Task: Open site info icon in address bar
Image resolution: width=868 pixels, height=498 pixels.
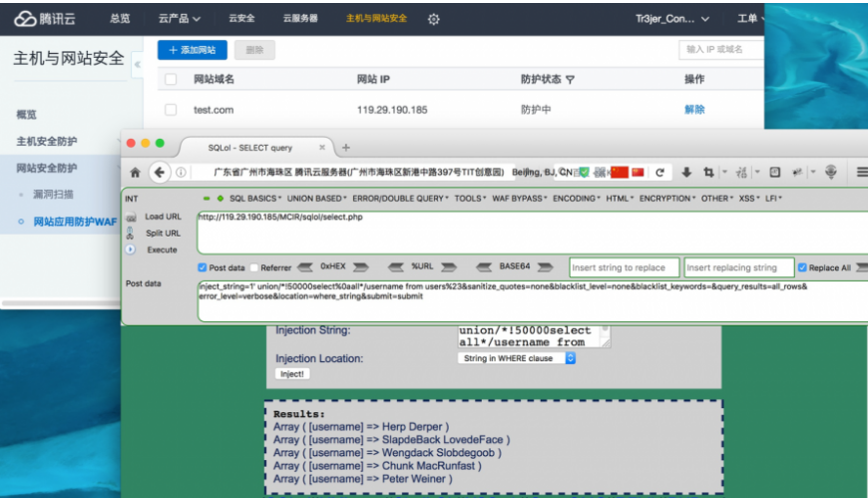Action: (181, 173)
